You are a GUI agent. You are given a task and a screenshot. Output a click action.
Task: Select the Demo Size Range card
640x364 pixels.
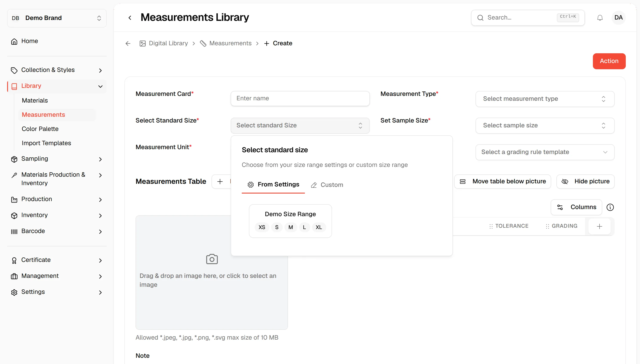290,221
